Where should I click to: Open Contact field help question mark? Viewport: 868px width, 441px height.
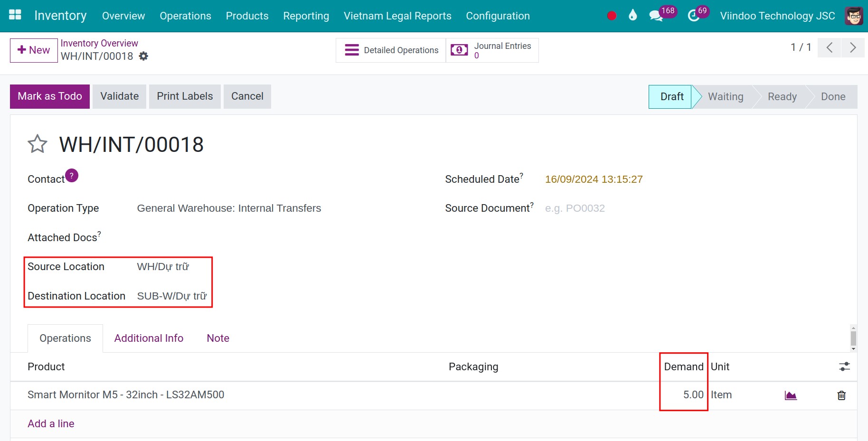point(72,176)
